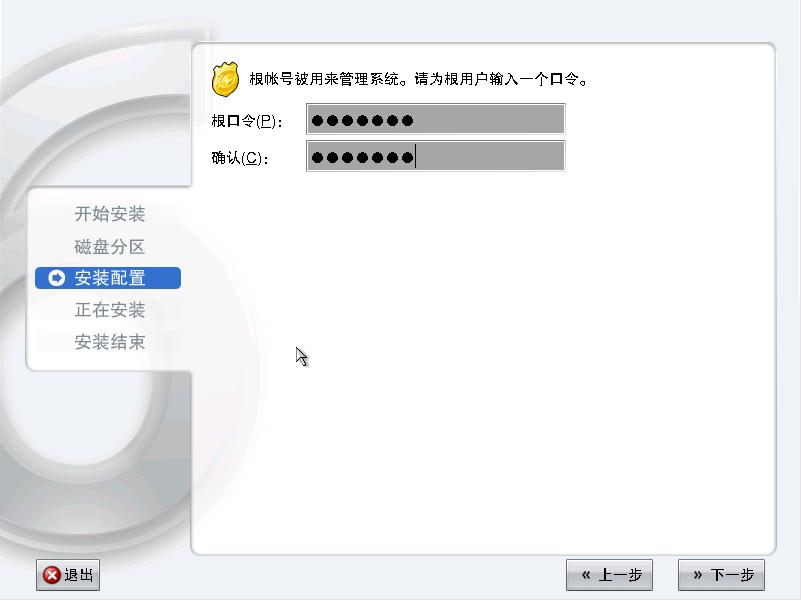Viewport: 801px width, 601px height.
Task: Go back with the 上一步 button
Action: point(609,575)
